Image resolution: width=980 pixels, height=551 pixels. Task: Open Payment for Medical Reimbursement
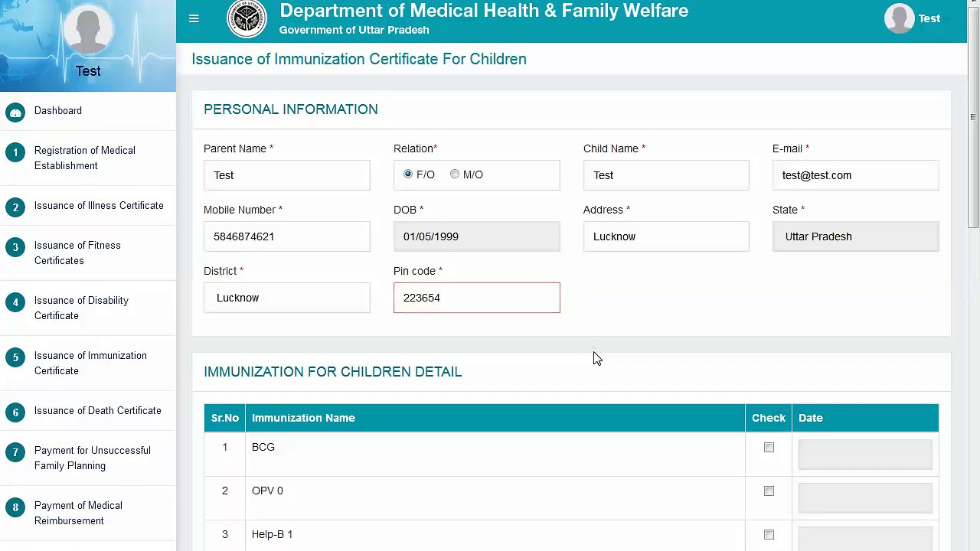point(78,513)
